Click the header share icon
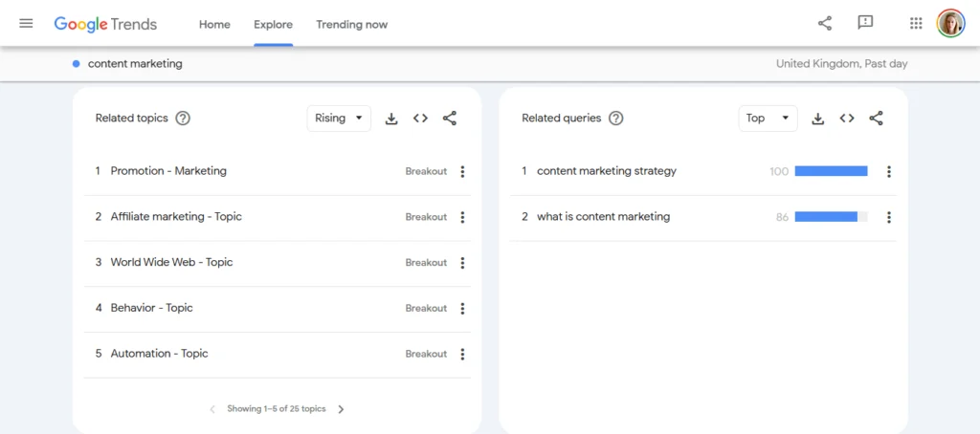This screenshot has height=434, width=980. tap(825, 24)
